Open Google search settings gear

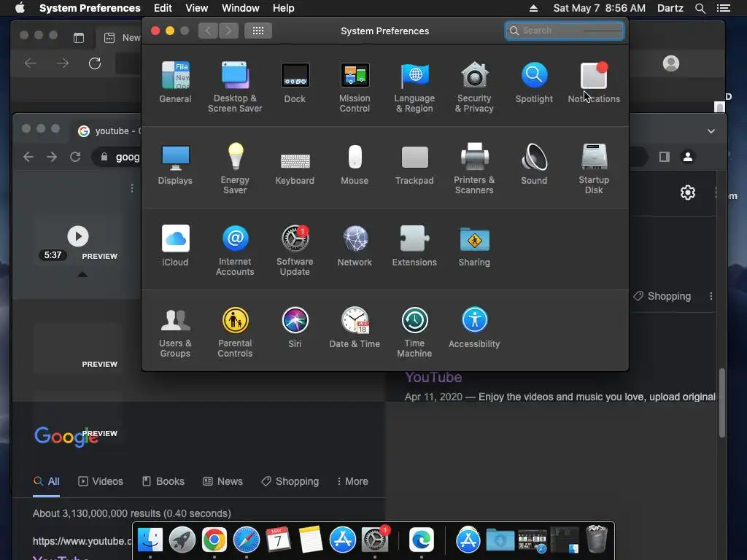[x=688, y=192]
